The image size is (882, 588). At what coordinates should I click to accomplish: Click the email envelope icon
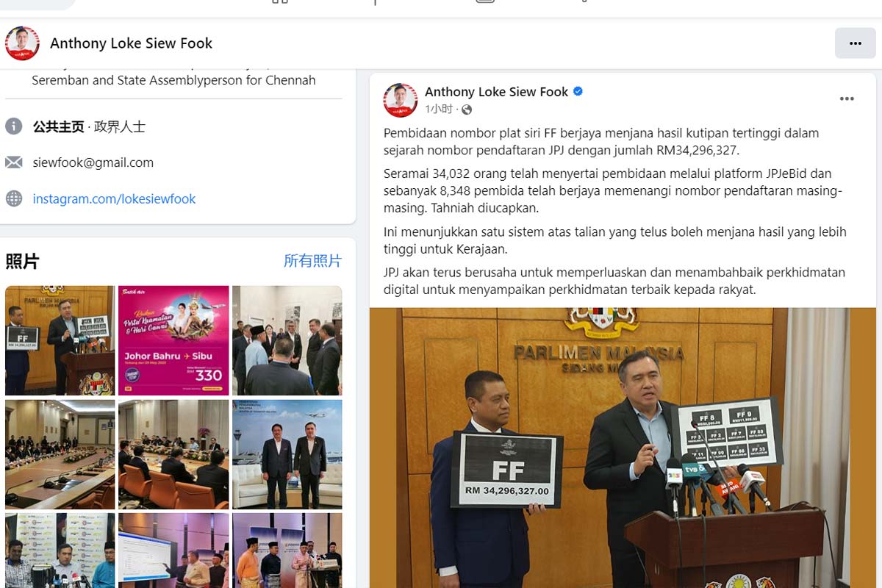(x=13, y=162)
